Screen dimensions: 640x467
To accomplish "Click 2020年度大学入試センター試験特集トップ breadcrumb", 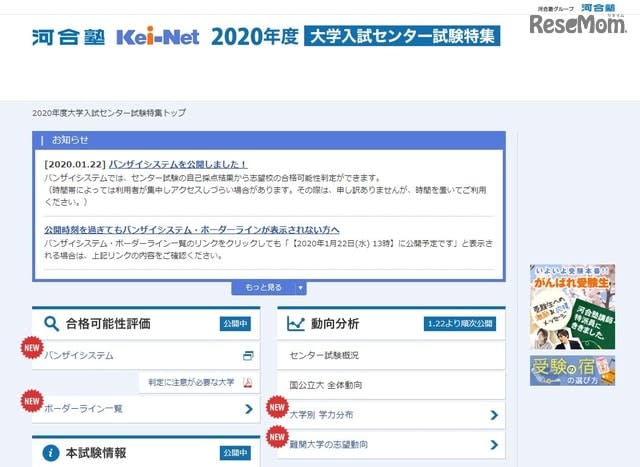I will [x=109, y=113].
